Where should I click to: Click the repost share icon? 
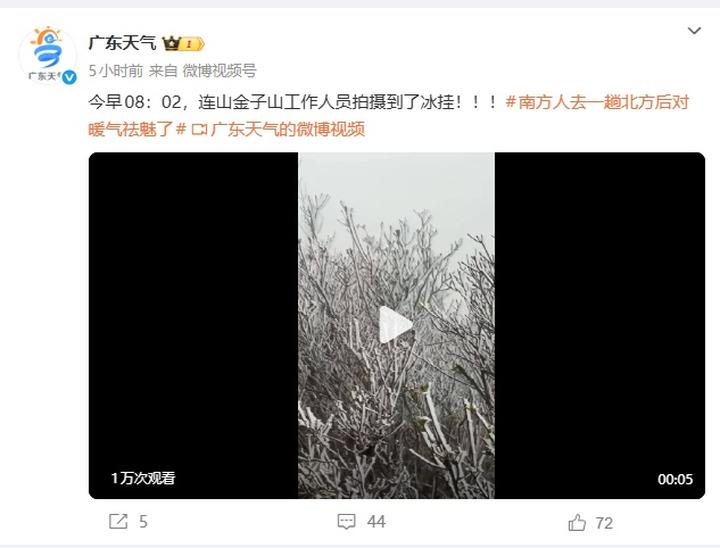click(118, 521)
